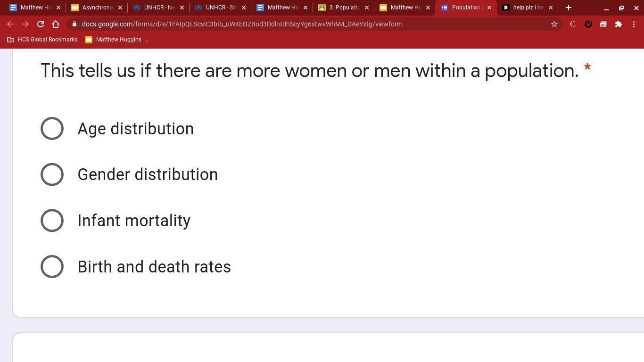Image resolution: width=644 pixels, height=362 pixels.
Task: Open the browser home page
Action: [x=56, y=24]
